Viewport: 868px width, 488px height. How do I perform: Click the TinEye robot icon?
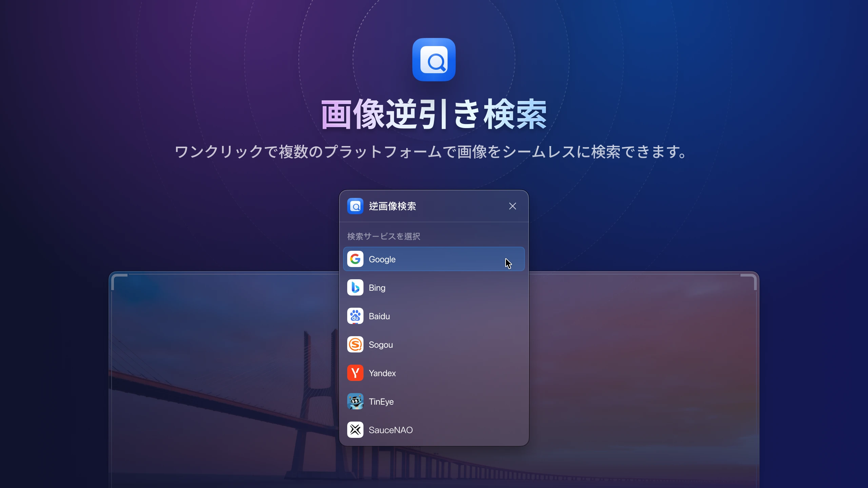355,402
